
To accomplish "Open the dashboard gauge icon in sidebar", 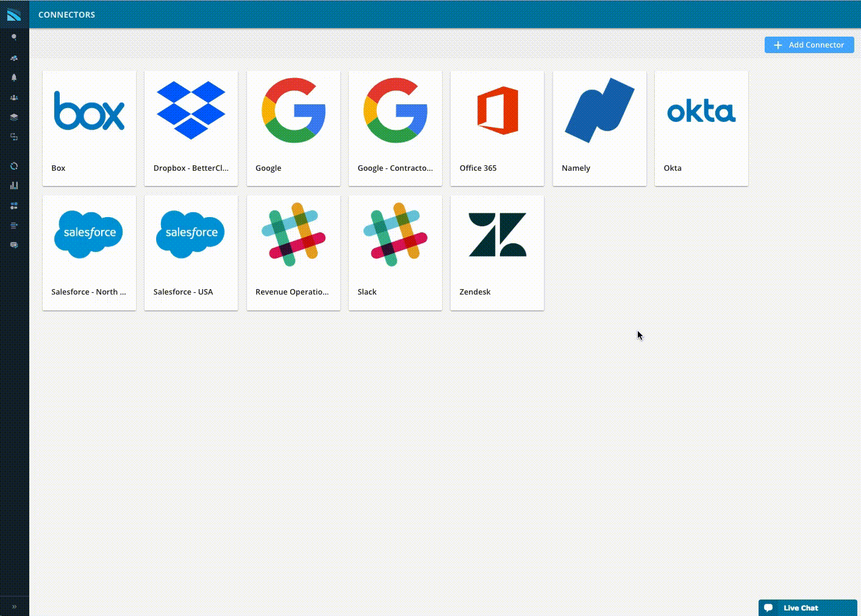I will (14, 58).
